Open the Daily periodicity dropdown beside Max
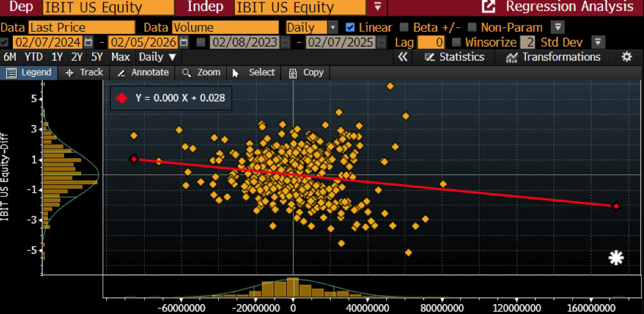 pyautogui.click(x=157, y=57)
